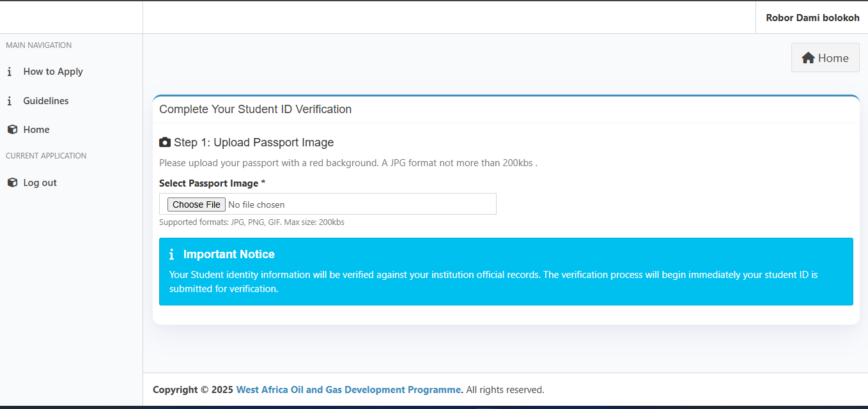This screenshot has height=409, width=868.
Task: Select Log out text in the sidebar
Action: click(40, 183)
